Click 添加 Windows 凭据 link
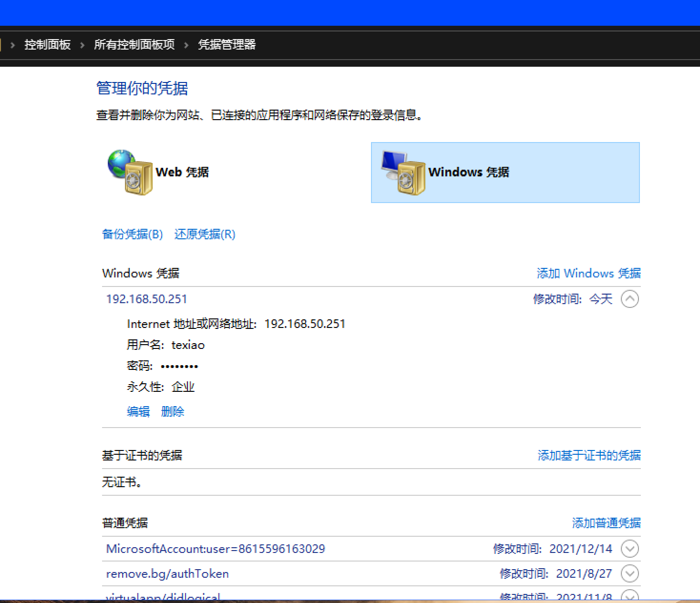Screen dimensions: 700x603 click(x=589, y=273)
